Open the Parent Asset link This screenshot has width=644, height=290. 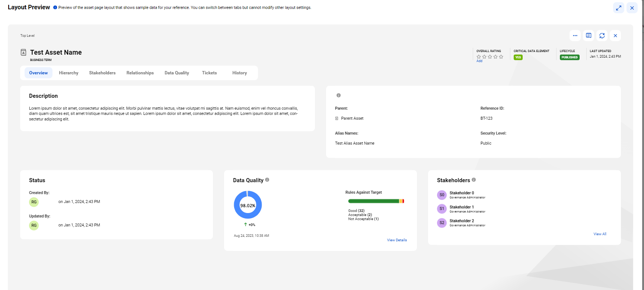tap(352, 119)
